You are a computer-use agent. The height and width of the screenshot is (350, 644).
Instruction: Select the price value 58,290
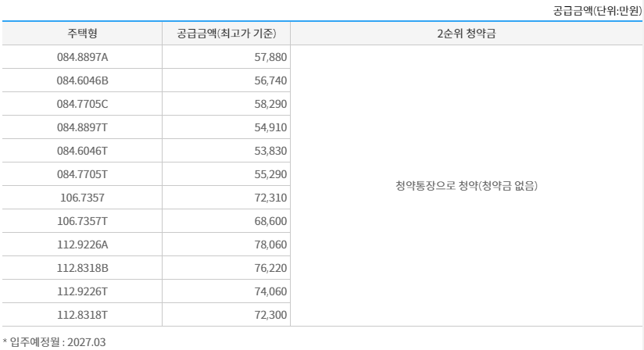click(270, 104)
